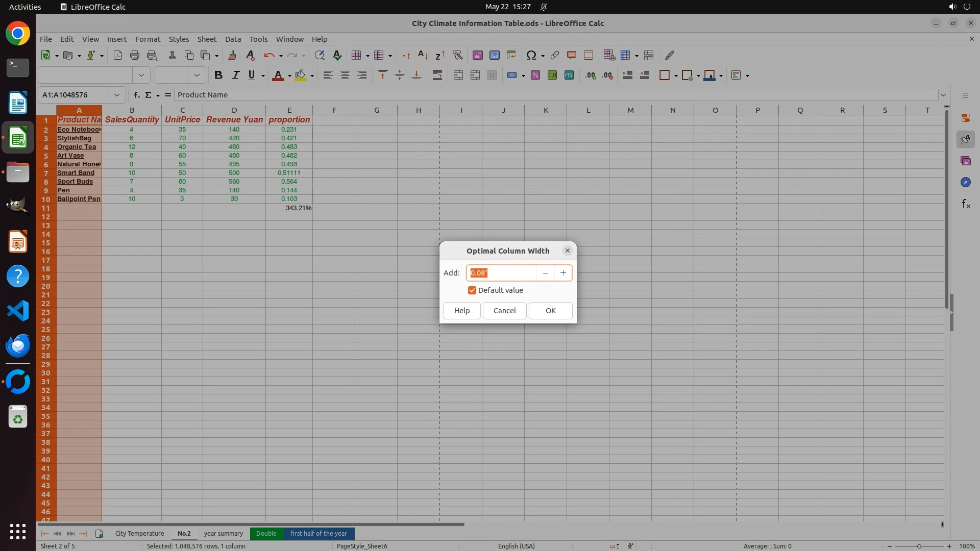Click the Insert Chart icon
Screen dimensions: 980x551
click(x=494, y=55)
